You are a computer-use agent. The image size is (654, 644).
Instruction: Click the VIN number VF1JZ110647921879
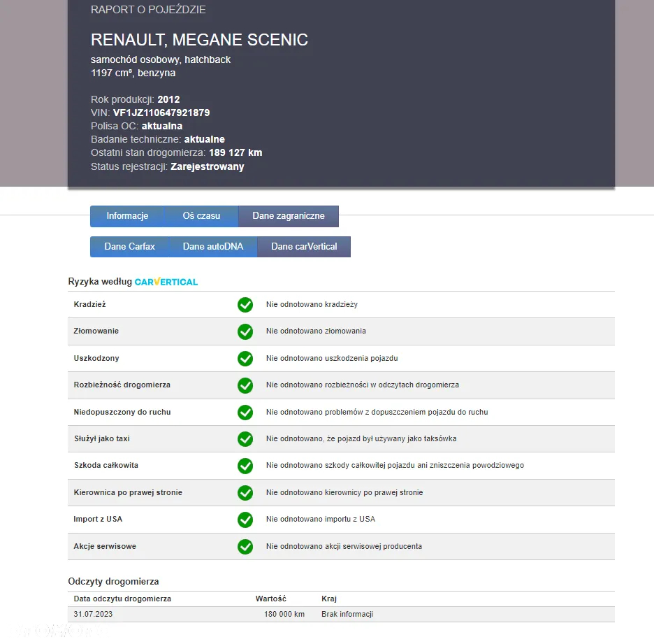point(161,113)
